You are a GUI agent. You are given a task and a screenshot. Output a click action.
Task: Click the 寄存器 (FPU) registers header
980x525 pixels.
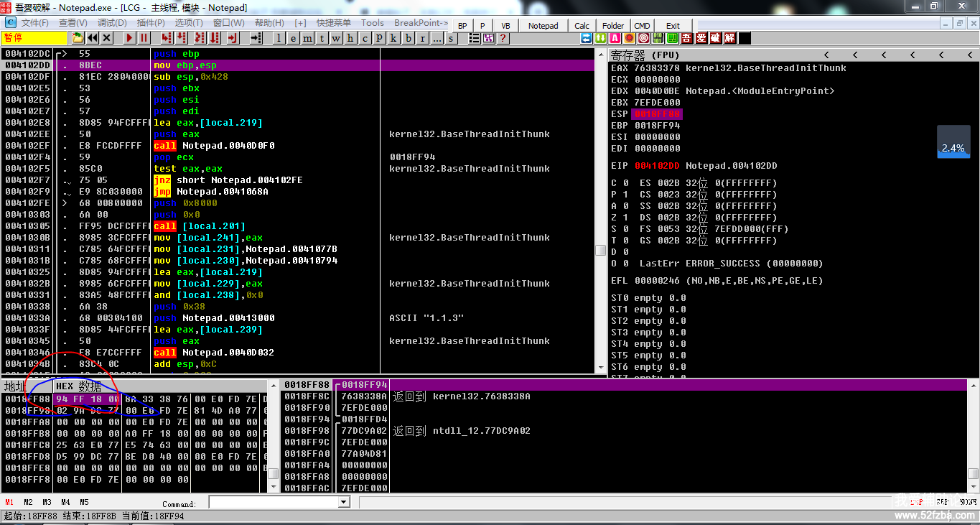tap(645, 55)
